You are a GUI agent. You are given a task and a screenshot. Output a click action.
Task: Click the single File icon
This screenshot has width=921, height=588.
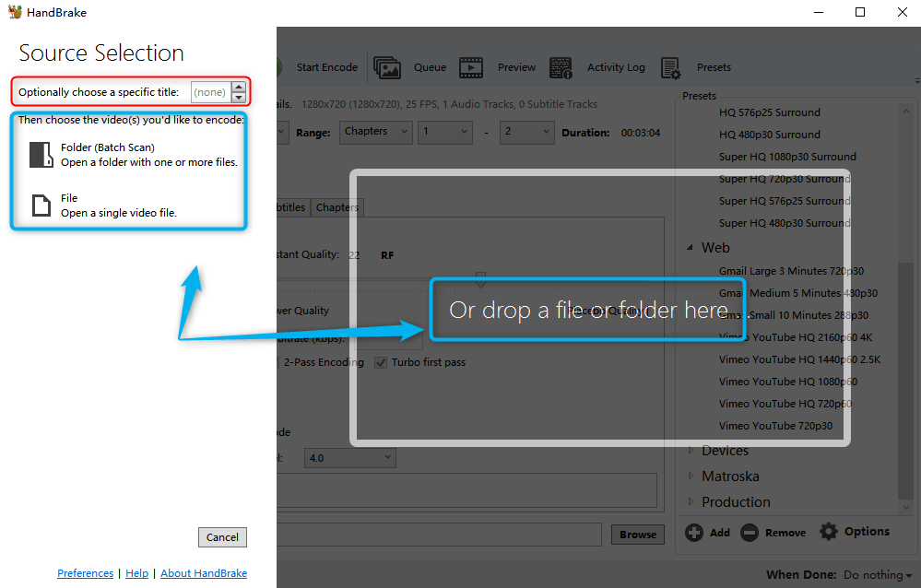[x=41, y=206]
